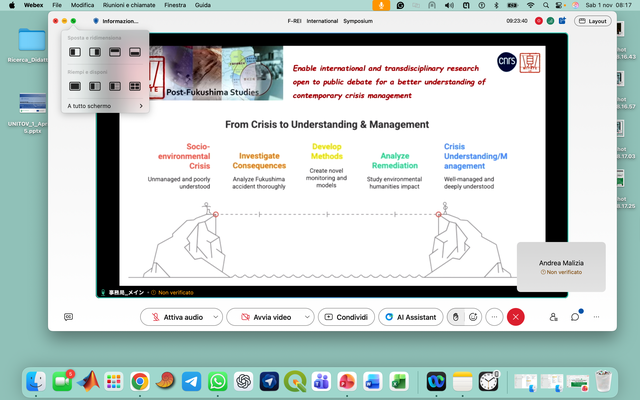Choose left and right split arrangement icon
Screen dimensions: 640x400
pyautogui.click(x=95, y=86)
